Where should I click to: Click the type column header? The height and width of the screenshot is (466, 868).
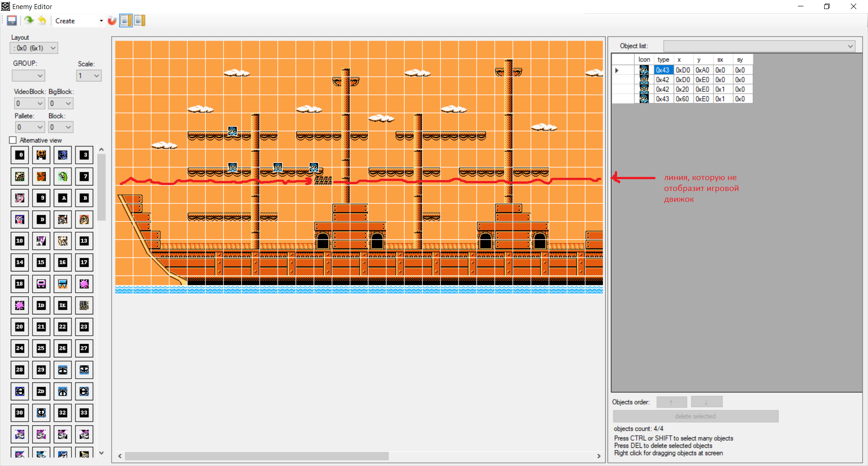[x=664, y=60]
